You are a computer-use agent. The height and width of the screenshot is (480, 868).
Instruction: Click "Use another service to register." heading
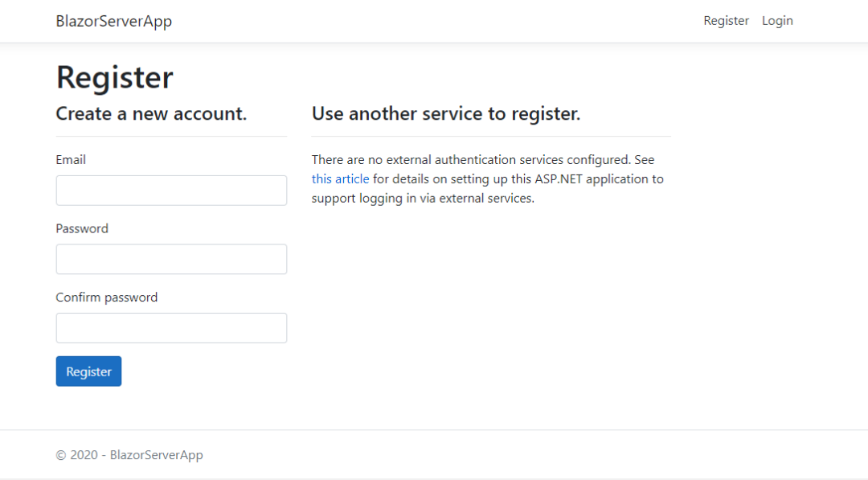[x=446, y=114]
